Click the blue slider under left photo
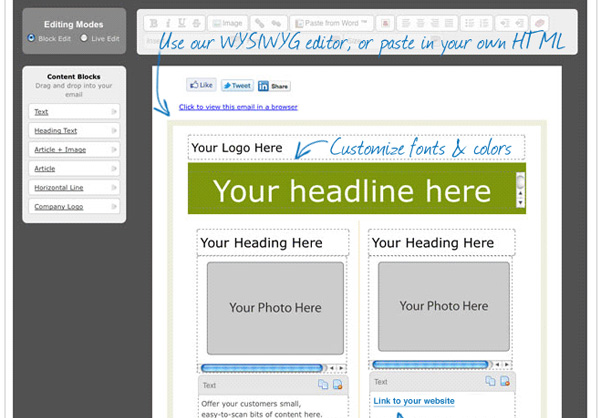This screenshot has height=418, width=599. point(262,368)
